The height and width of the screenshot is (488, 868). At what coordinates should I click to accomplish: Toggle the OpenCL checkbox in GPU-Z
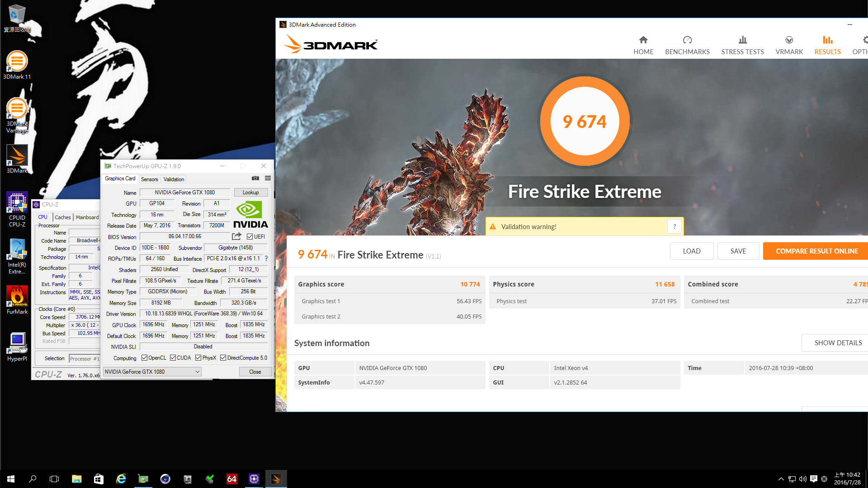pos(144,358)
